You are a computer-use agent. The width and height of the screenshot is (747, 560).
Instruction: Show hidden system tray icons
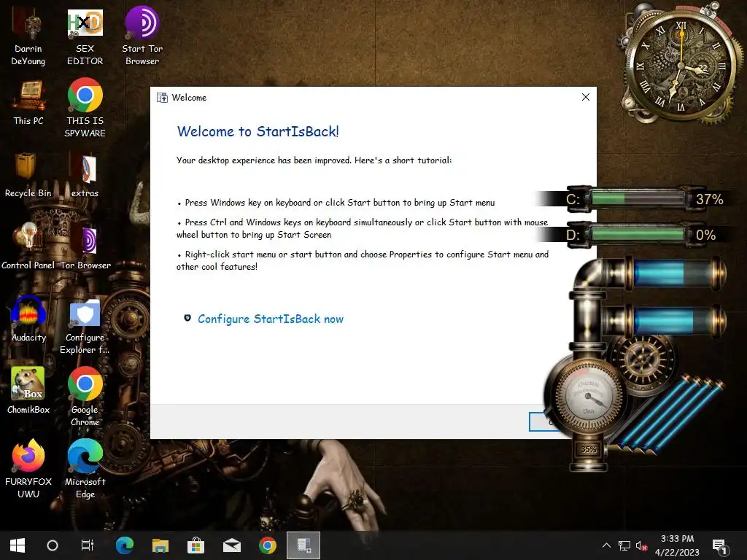[x=606, y=545]
